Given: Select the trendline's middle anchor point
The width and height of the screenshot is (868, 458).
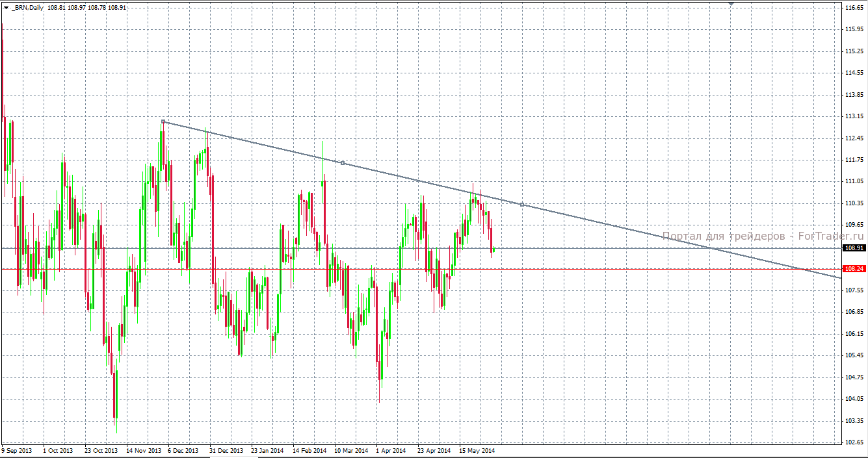Looking at the screenshot, I should [343, 163].
